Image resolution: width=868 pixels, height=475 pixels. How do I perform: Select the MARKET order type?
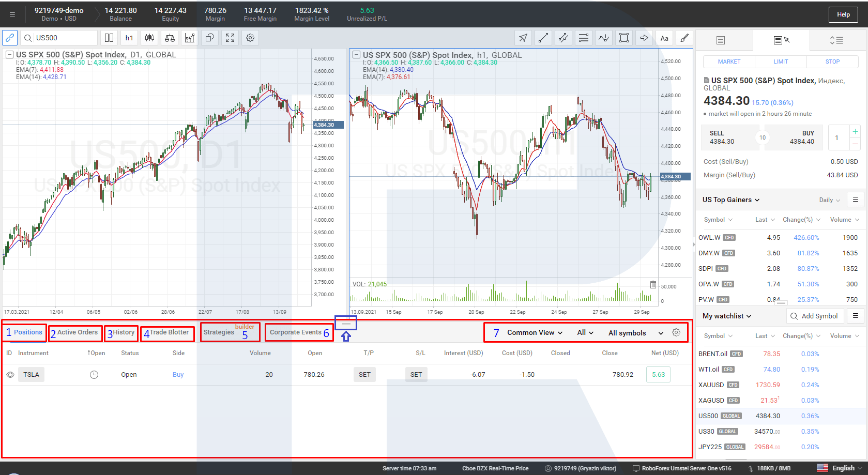click(x=729, y=62)
